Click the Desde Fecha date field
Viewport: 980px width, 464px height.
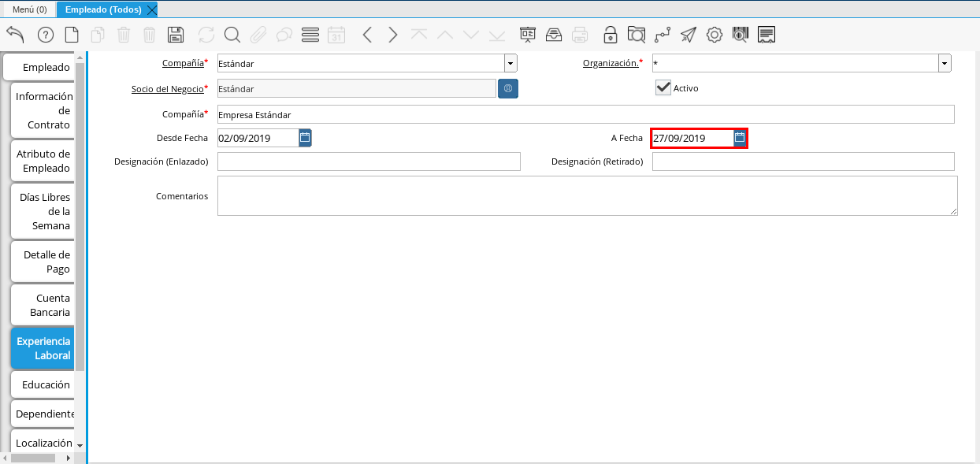(x=258, y=138)
